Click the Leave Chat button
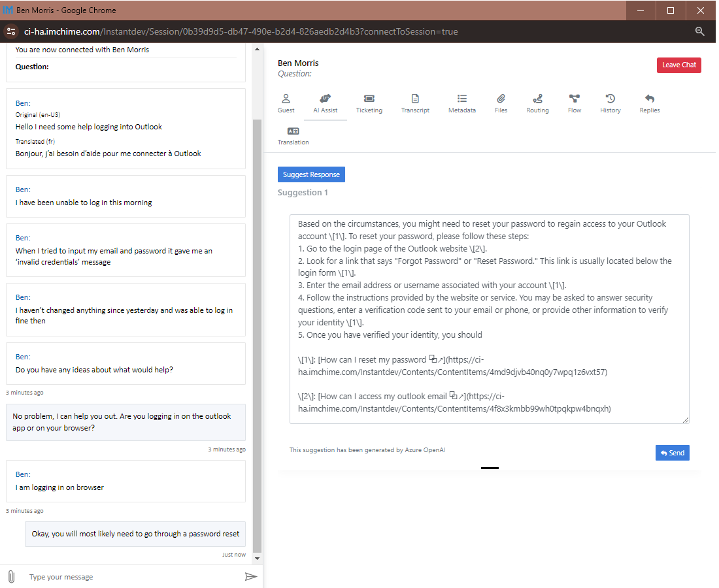This screenshot has height=588, width=719. pyautogui.click(x=678, y=65)
